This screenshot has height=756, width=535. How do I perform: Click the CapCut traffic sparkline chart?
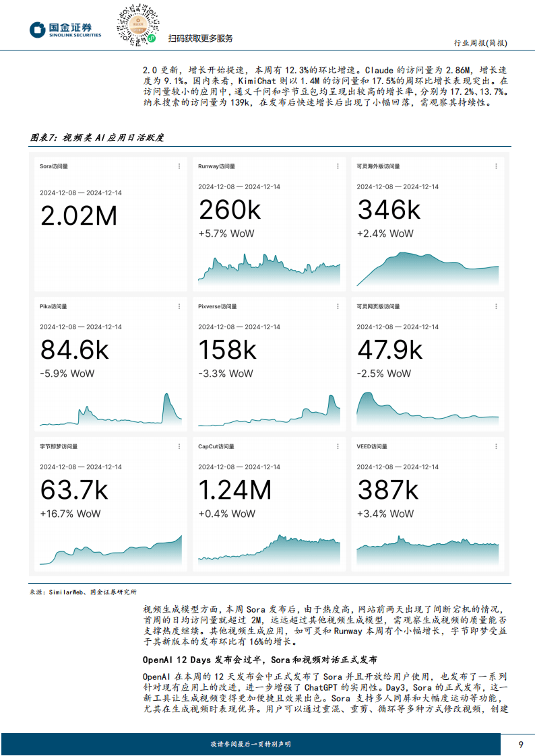pyautogui.click(x=270, y=549)
